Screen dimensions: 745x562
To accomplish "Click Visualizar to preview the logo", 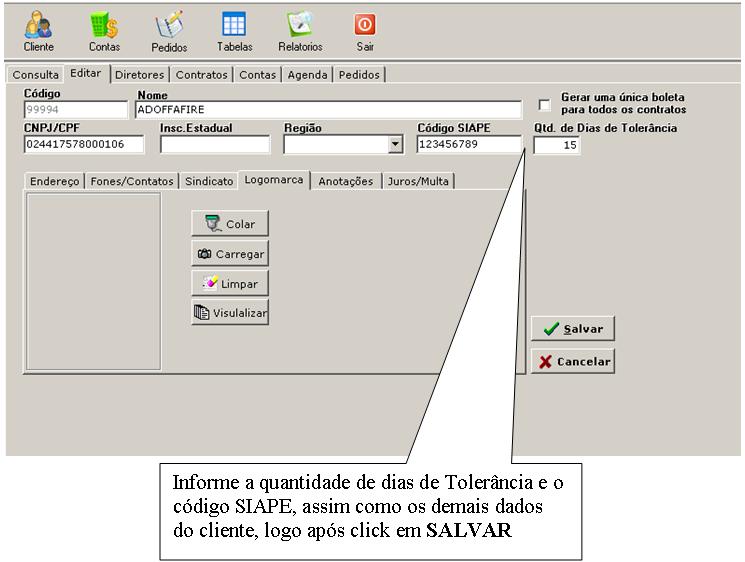I will point(230,313).
